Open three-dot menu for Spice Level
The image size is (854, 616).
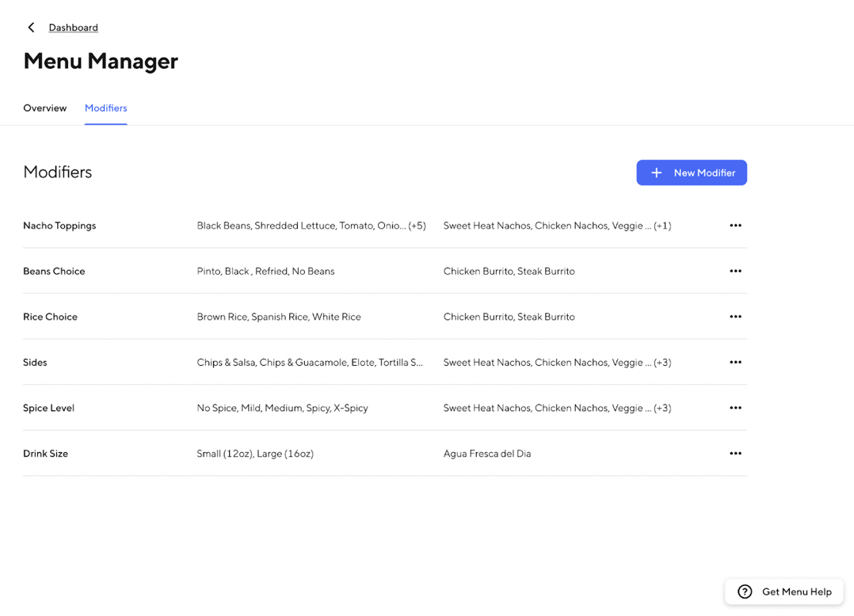[x=735, y=408]
